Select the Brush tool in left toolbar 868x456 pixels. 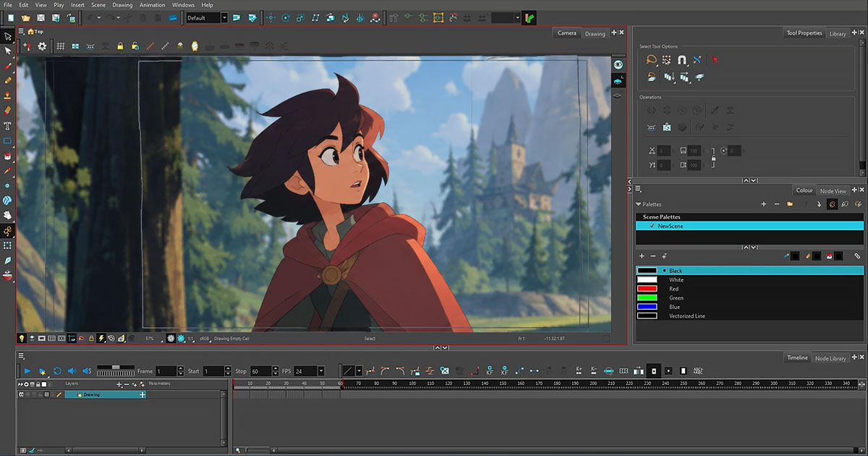8,65
